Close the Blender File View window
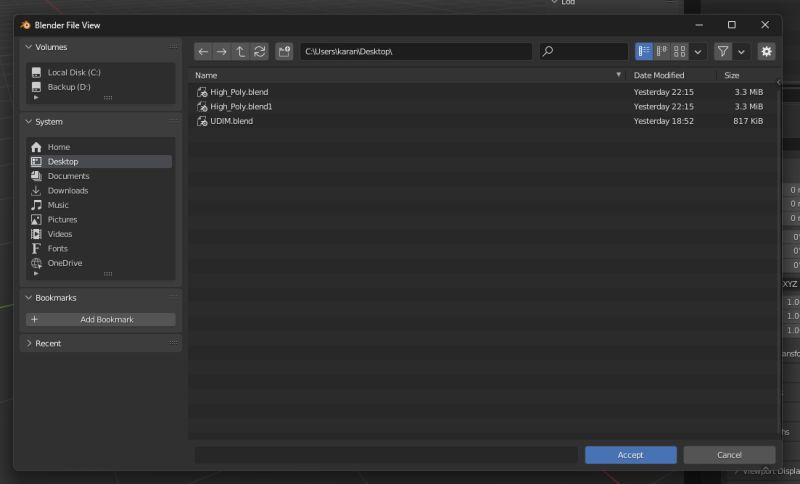The height and width of the screenshot is (484, 800). (765, 25)
